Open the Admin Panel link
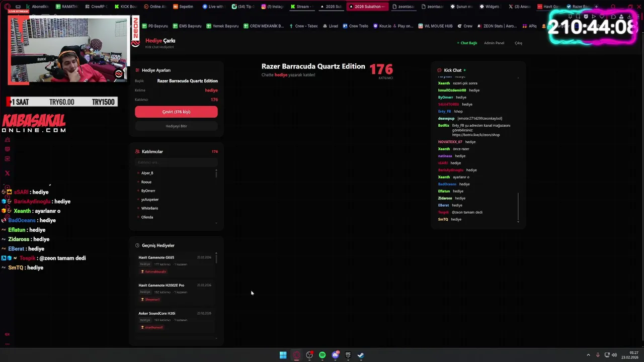Image resolution: width=644 pixels, height=362 pixels. pos(494,43)
